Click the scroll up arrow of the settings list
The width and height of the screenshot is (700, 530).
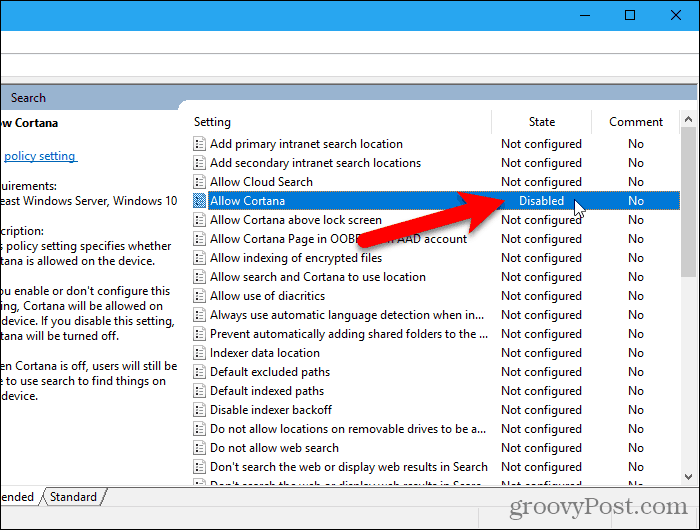pyautogui.click(x=688, y=119)
